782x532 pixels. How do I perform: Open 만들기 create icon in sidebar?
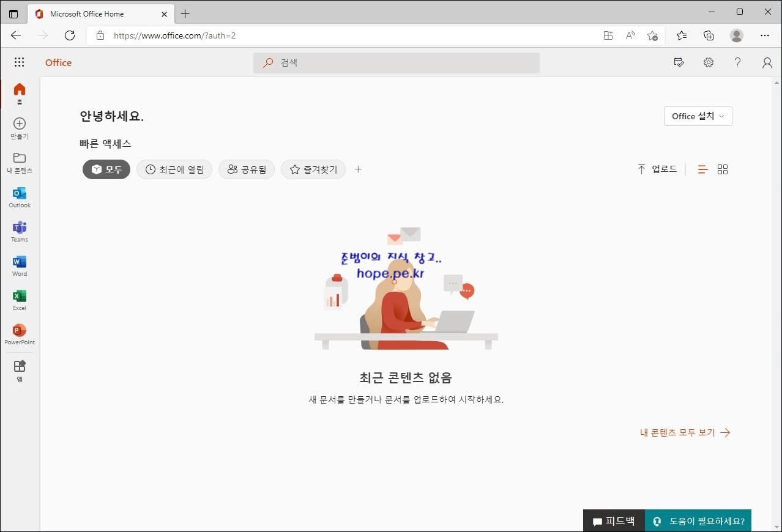[20, 128]
